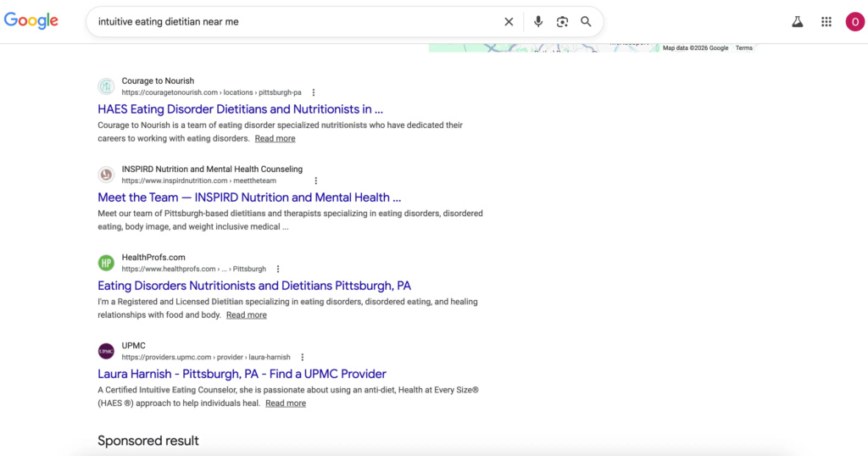Open more options for HealthProfs.com result
Image resolution: width=868 pixels, height=456 pixels.
click(x=278, y=269)
